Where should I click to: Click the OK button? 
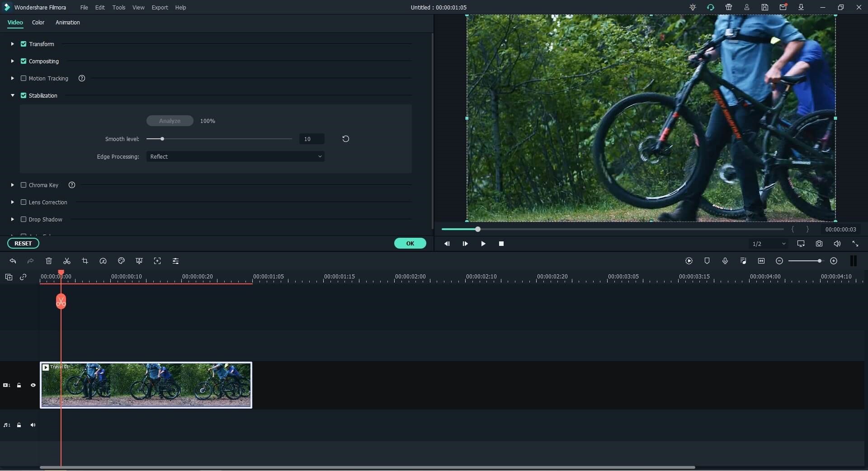click(x=410, y=243)
